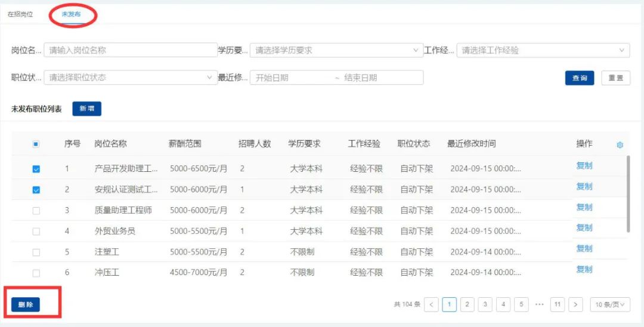The width and height of the screenshot is (644, 327).
Task: Open the 学历要求 dropdown
Action: coord(336,51)
